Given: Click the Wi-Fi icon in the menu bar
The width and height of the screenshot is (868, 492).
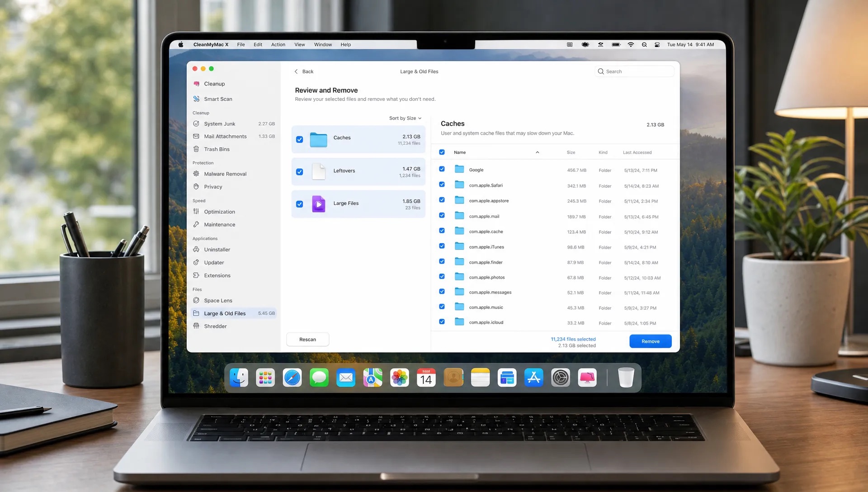Looking at the screenshot, I should (631, 45).
